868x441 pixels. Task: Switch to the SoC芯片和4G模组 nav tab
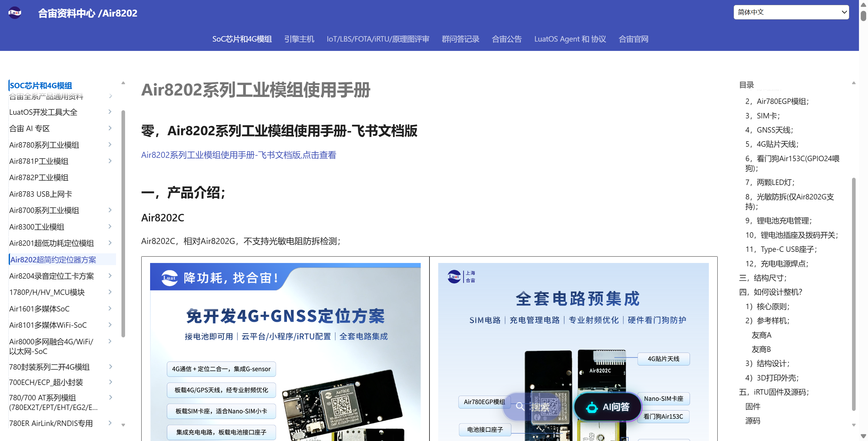pos(242,39)
